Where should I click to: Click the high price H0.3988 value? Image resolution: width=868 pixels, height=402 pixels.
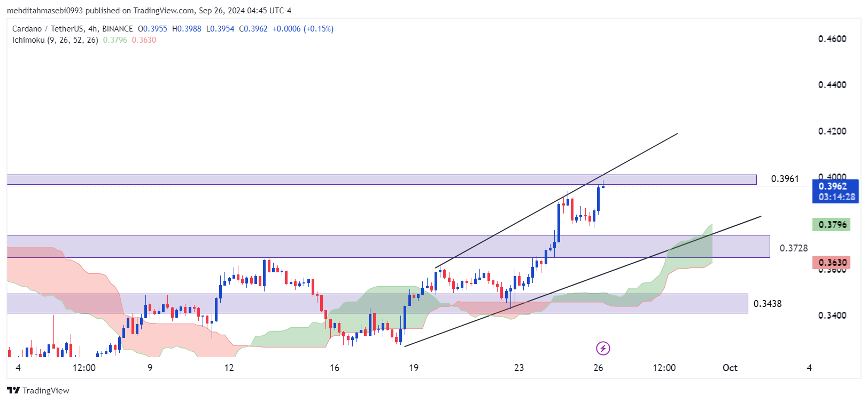pyautogui.click(x=187, y=29)
